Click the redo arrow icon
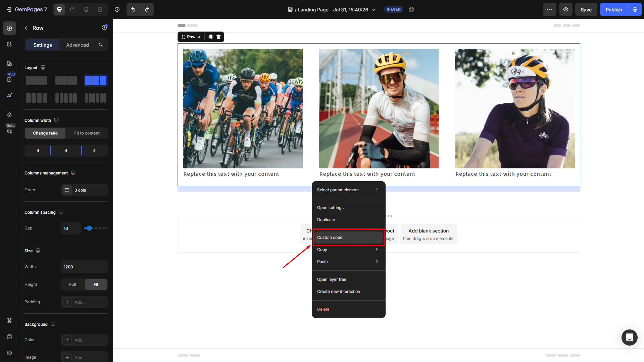 [147, 9]
